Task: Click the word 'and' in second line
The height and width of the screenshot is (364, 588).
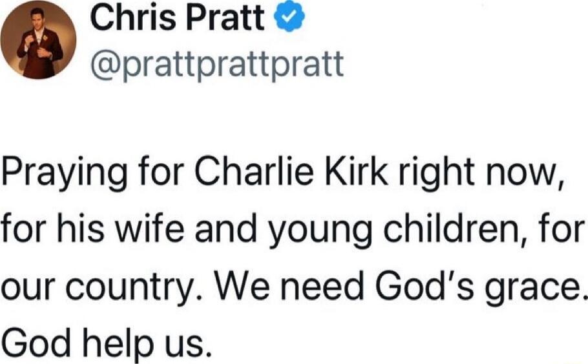Action: coord(227,229)
